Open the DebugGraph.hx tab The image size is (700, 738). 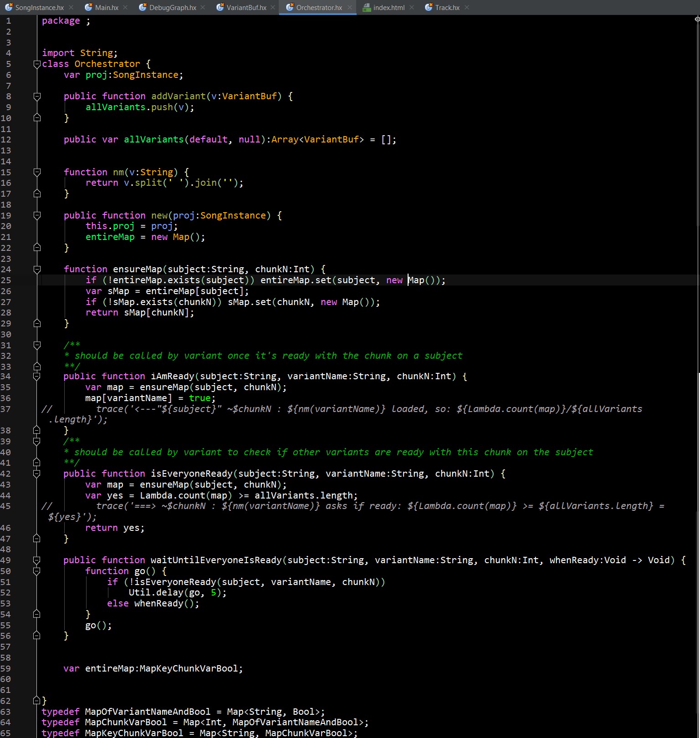(x=173, y=7)
